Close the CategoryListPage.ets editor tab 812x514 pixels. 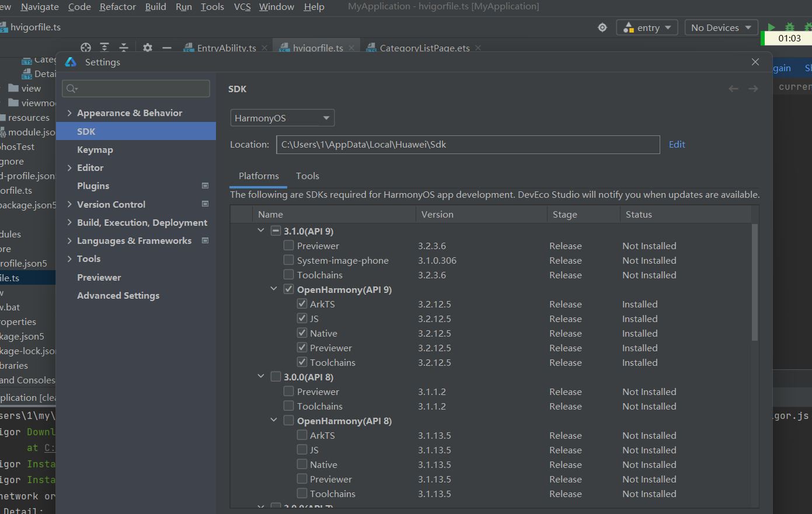[x=478, y=48]
